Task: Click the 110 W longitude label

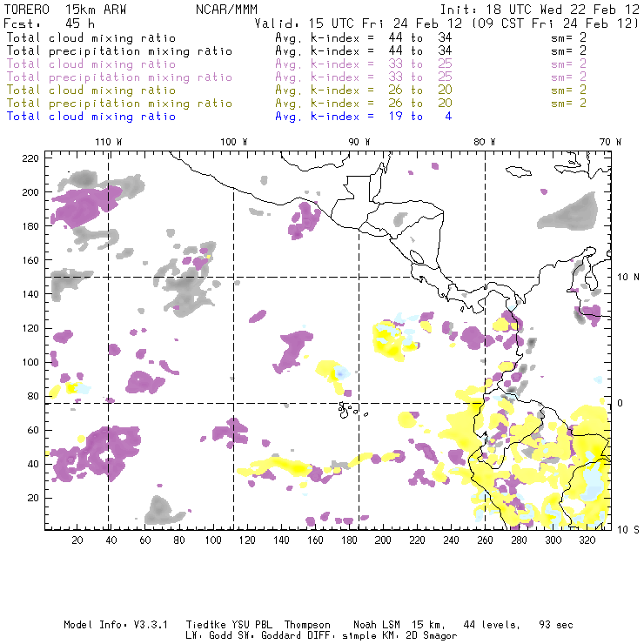Action: tap(108, 141)
